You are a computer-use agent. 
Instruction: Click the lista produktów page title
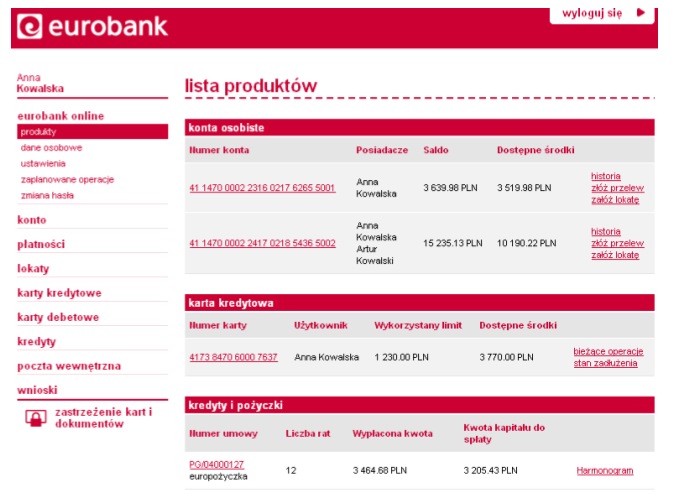(251, 86)
